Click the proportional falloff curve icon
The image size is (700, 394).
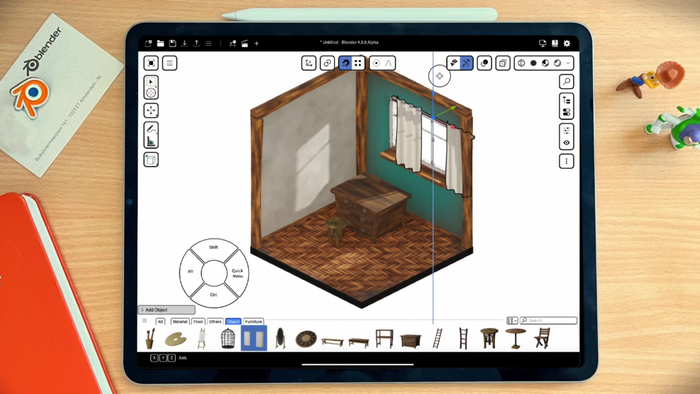point(388,63)
